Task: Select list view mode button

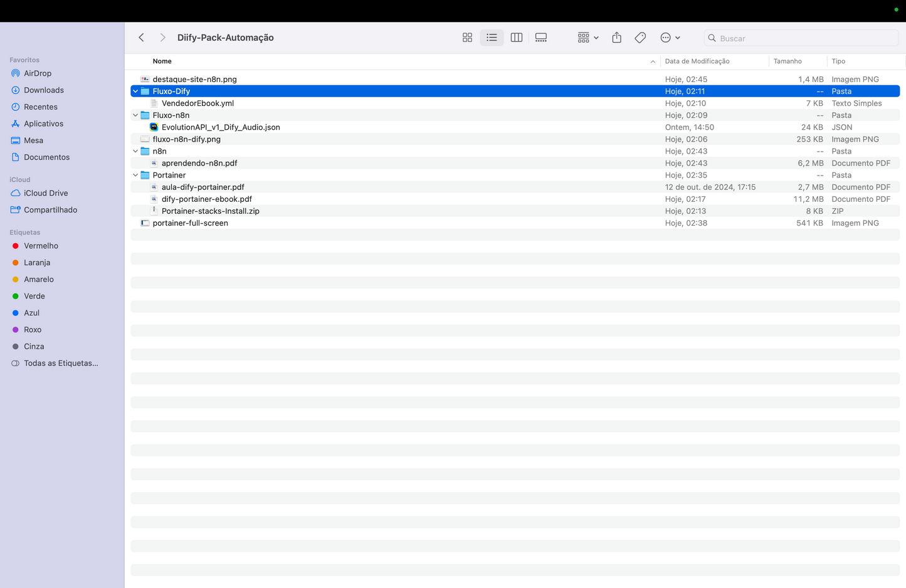Action: coord(492,38)
